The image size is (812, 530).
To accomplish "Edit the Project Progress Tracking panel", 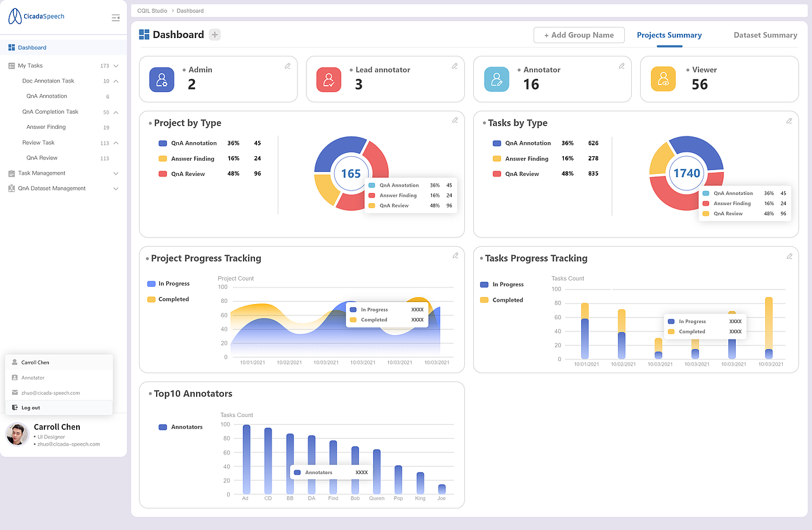I will (455, 255).
